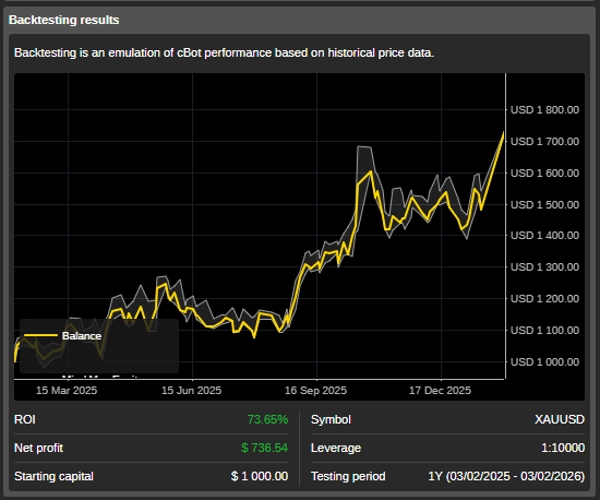This screenshot has height=500, width=600.
Task: Click the USD 1 400.00 axis label
Action: (x=545, y=235)
